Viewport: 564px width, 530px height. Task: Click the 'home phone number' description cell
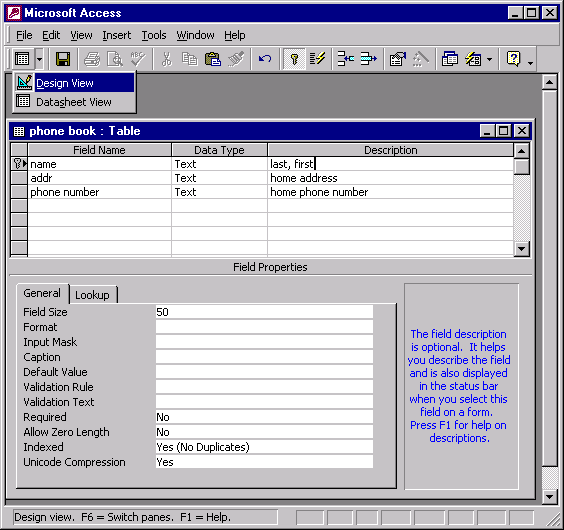[390, 192]
